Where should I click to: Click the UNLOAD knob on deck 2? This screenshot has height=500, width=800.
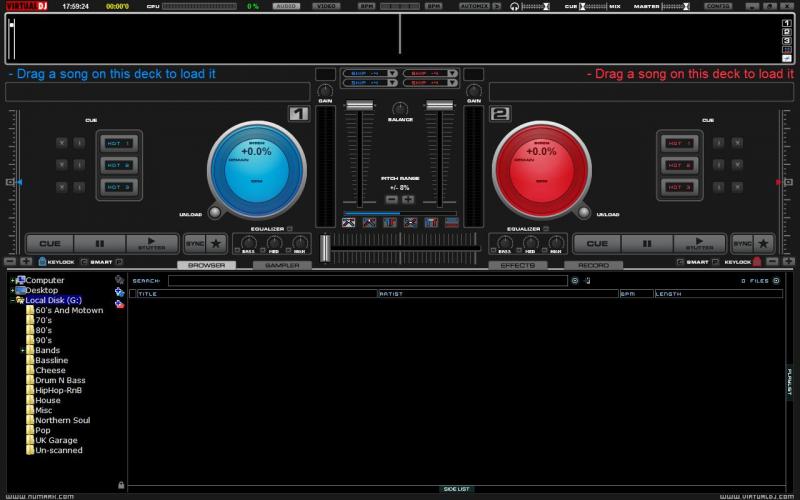click(584, 212)
